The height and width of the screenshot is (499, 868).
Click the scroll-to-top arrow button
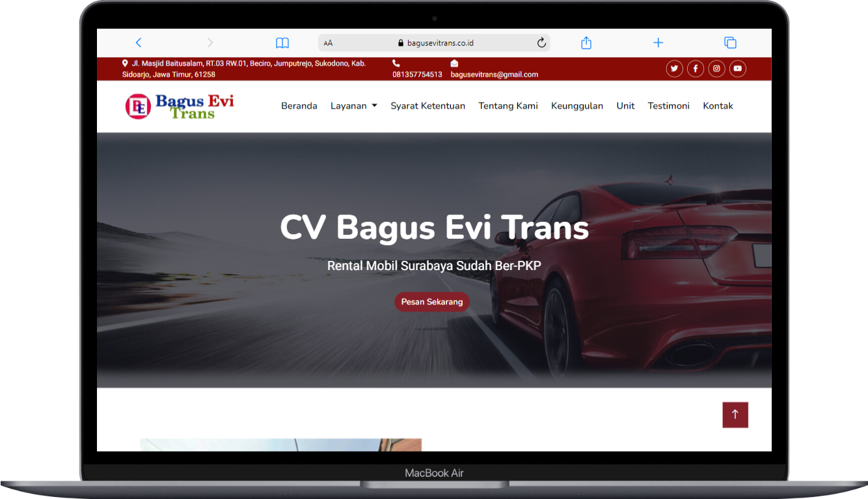[x=735, y=414]
